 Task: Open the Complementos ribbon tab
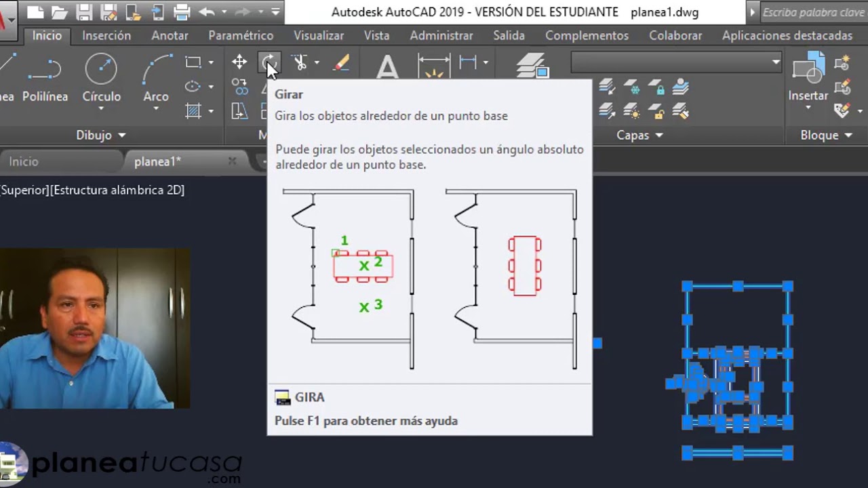587,35
